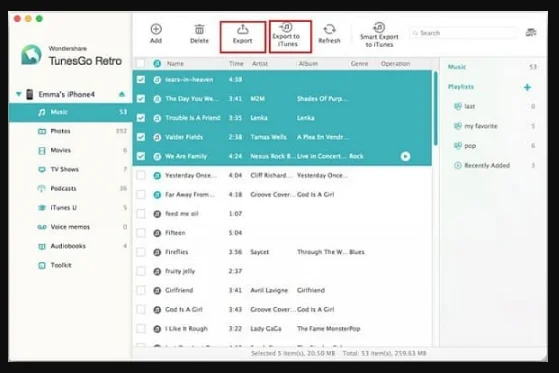Click the last playlist icon
Screen dimensions: 559x373
tap(458, 106)
